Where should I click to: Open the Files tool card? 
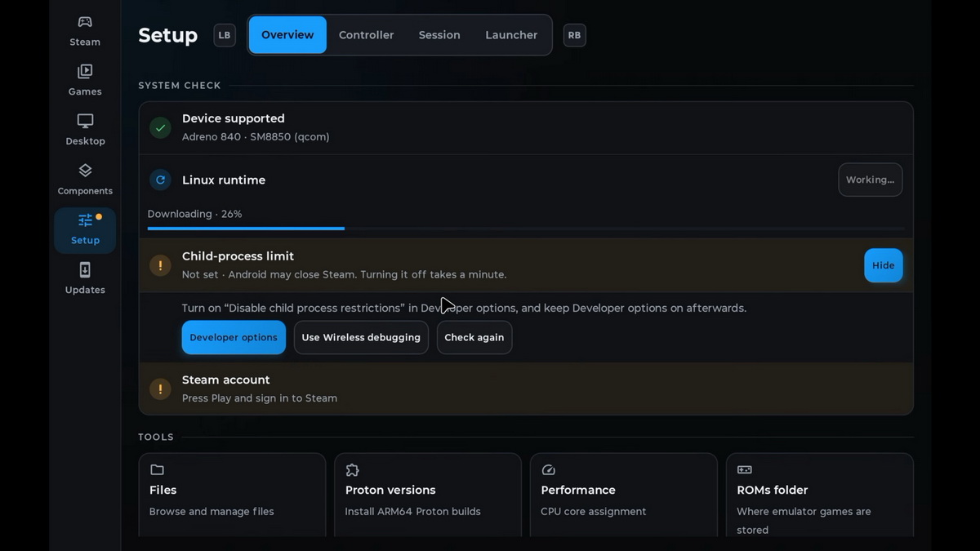point(232,495)
